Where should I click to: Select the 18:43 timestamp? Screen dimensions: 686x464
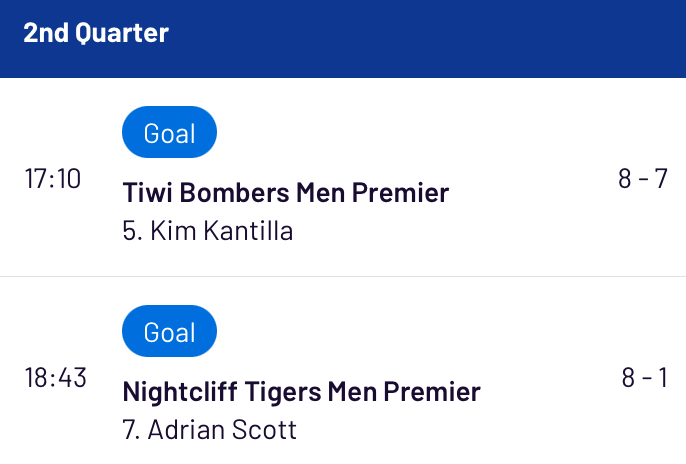point(56,377)
